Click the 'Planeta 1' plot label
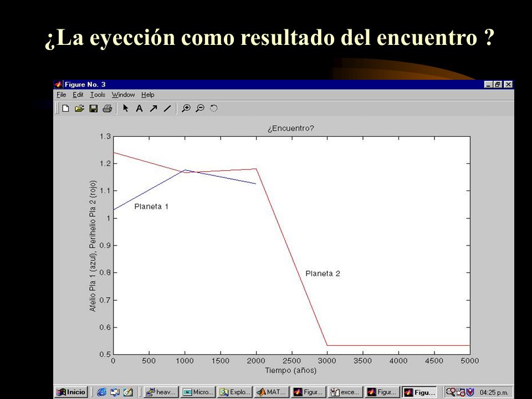 (151, 207)
